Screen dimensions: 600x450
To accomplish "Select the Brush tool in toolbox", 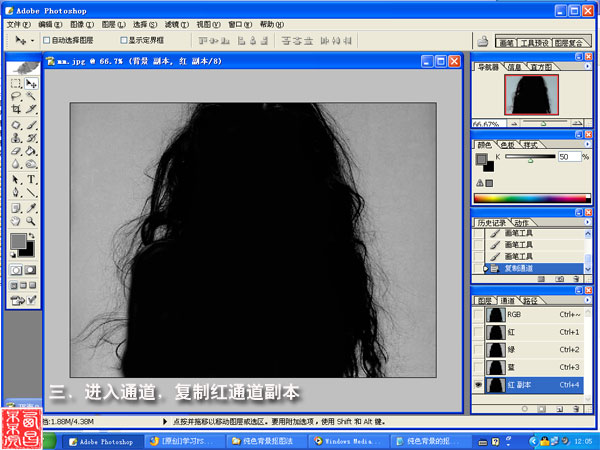I will tap(31, 125).
